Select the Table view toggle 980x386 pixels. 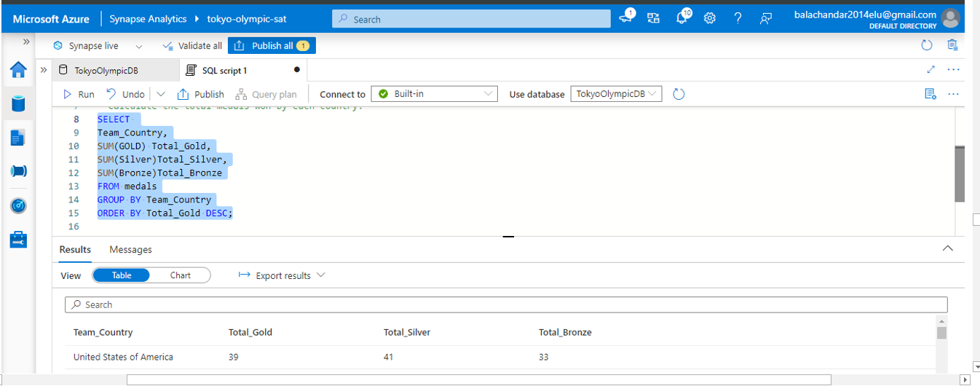(x=122, y=275)
